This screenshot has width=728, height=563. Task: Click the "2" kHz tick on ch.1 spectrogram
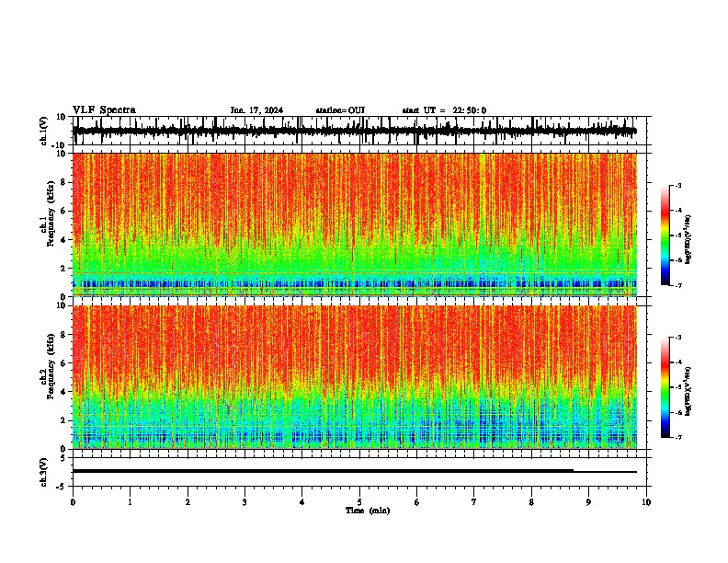pyautogui.click(x=63, y=269)
